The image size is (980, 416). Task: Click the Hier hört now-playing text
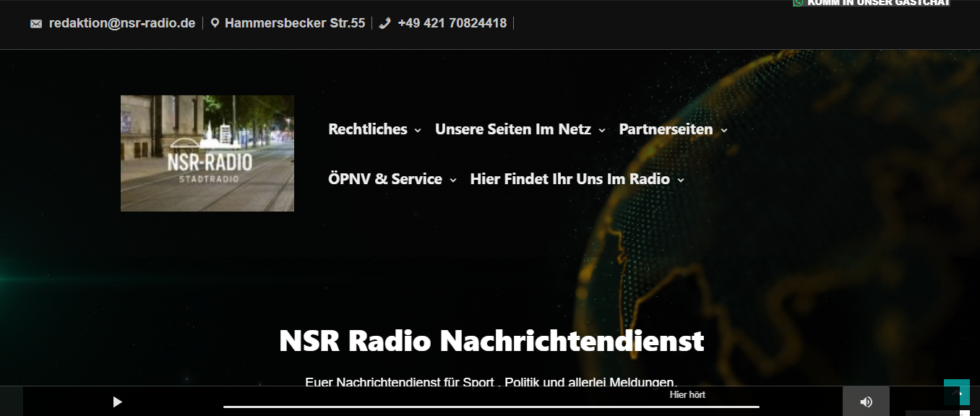click(x=687, y=394)
